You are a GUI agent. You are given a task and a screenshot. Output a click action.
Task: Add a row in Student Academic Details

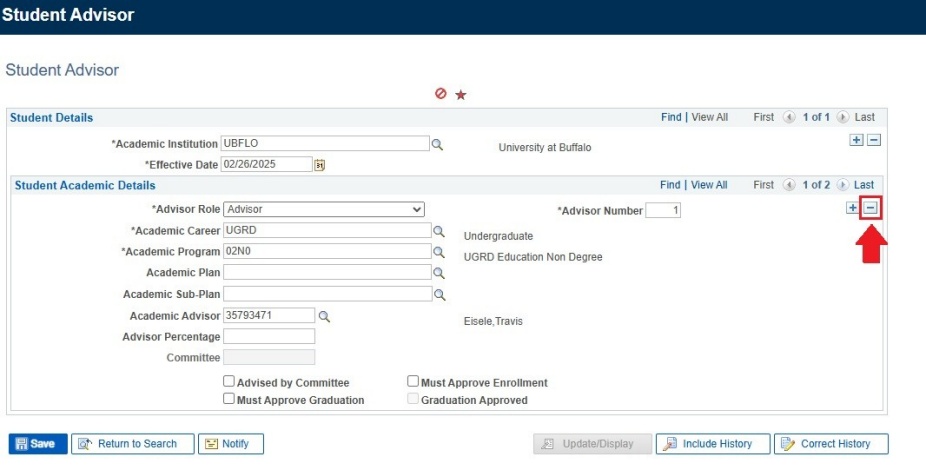click(x=852, y=208)
